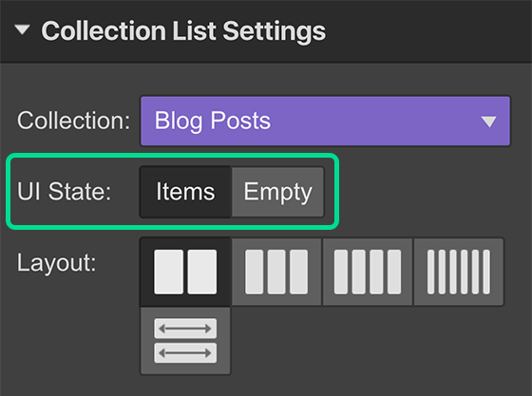Select the two-column layout icon

[x=185, y=272]
